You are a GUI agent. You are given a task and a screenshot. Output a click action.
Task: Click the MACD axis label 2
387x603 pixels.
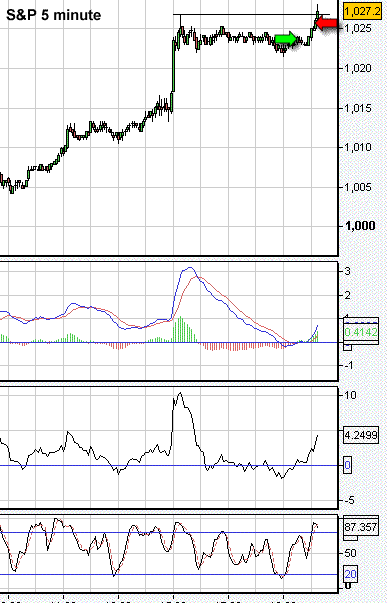[348, 295]
